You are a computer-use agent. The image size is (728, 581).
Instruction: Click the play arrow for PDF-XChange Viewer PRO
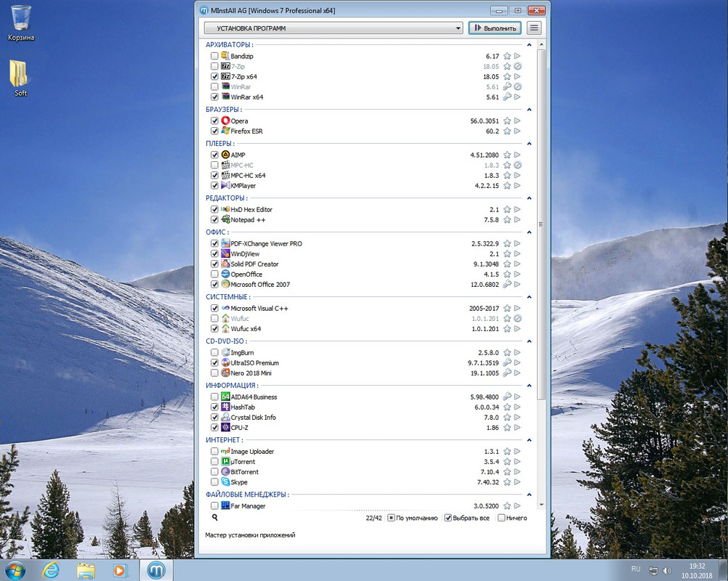(517, 243)
